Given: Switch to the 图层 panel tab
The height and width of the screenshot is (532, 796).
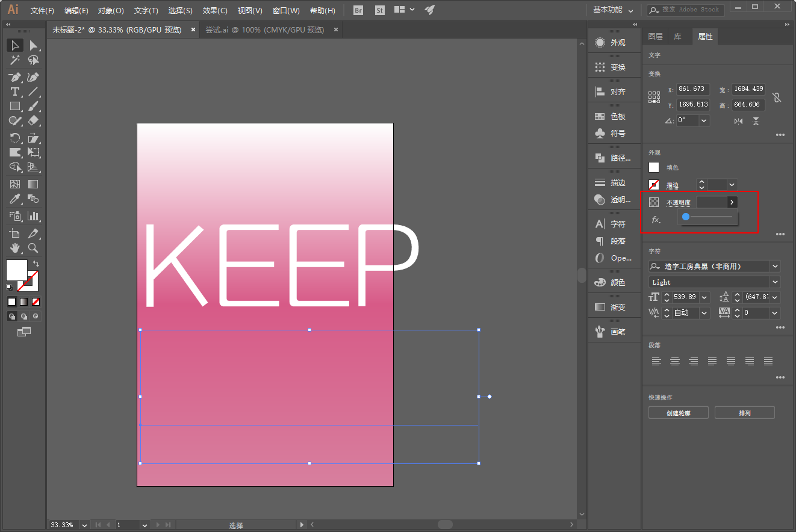Looking at the screenshot, I should pyautogui.click(x=655, y=37).
